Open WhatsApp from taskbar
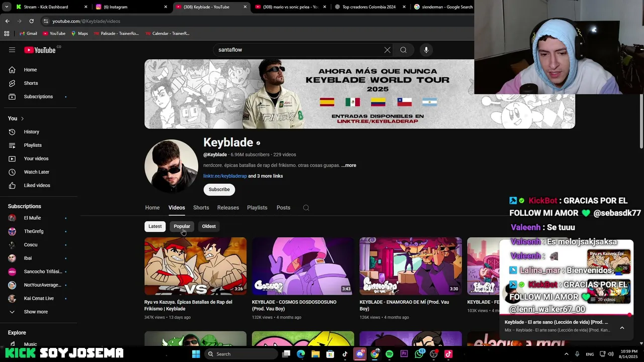 [419, 354]
